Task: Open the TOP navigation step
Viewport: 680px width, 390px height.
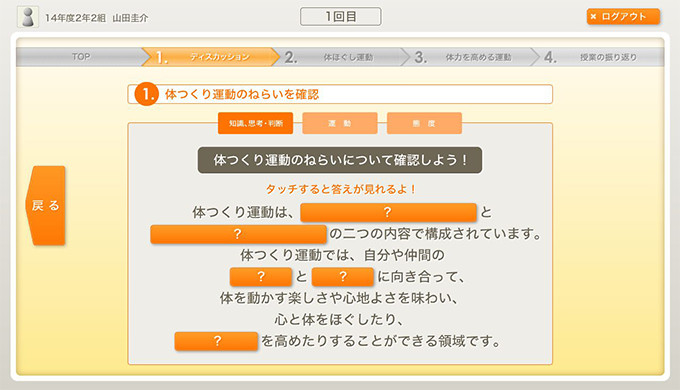Action: coord(81,57)
